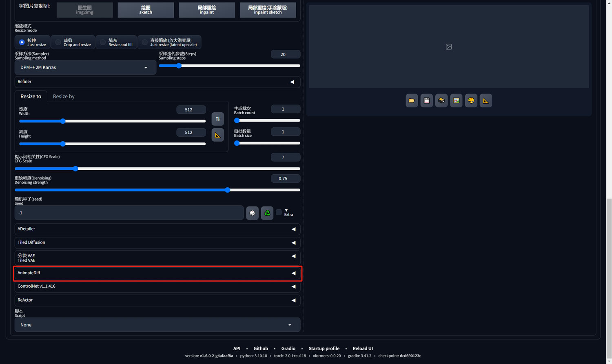This screenshot has width=612, height=364.
Task: Click the Denoising strength slider handle
Action: (x=228, y=190)
